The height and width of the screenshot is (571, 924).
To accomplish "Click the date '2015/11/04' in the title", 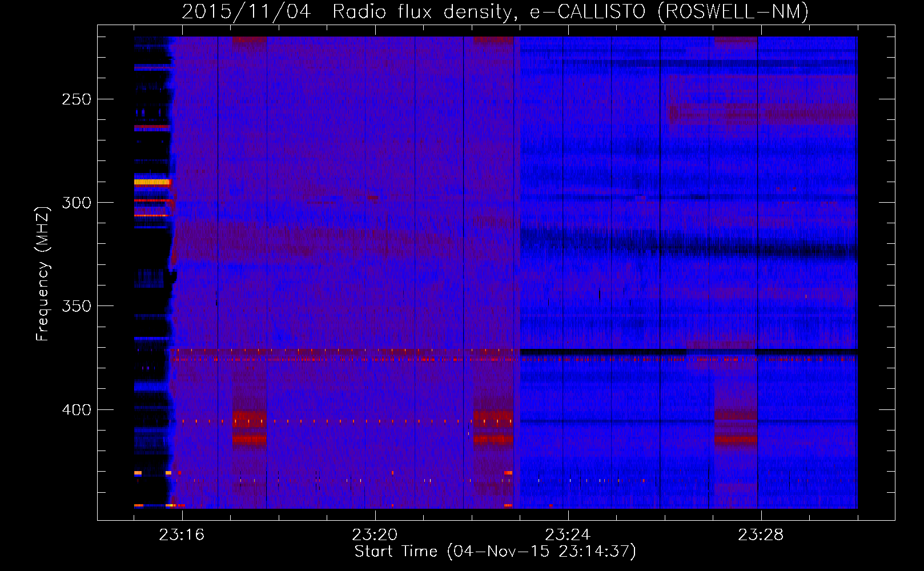I will (246, 12).
